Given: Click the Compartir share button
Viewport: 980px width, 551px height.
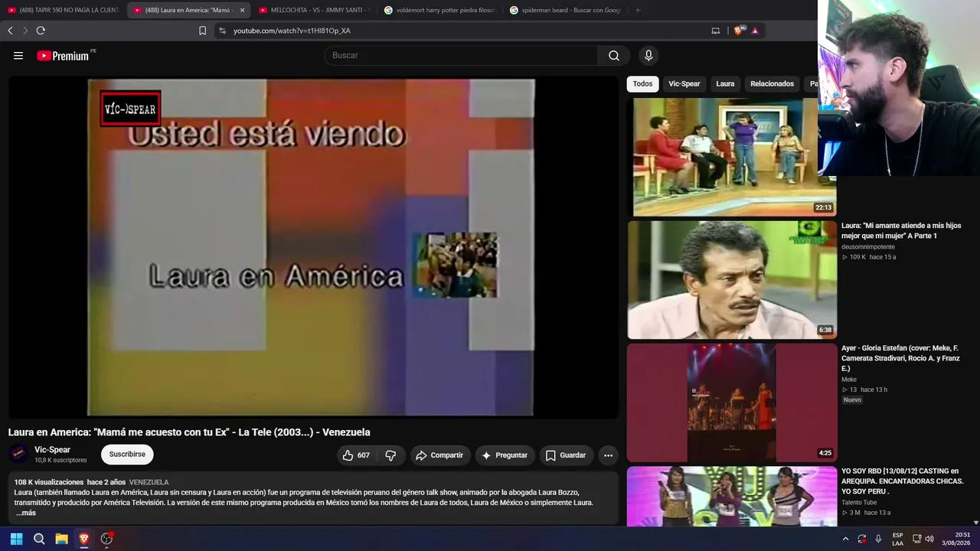Looking at the screenshot, I should 439,455.
